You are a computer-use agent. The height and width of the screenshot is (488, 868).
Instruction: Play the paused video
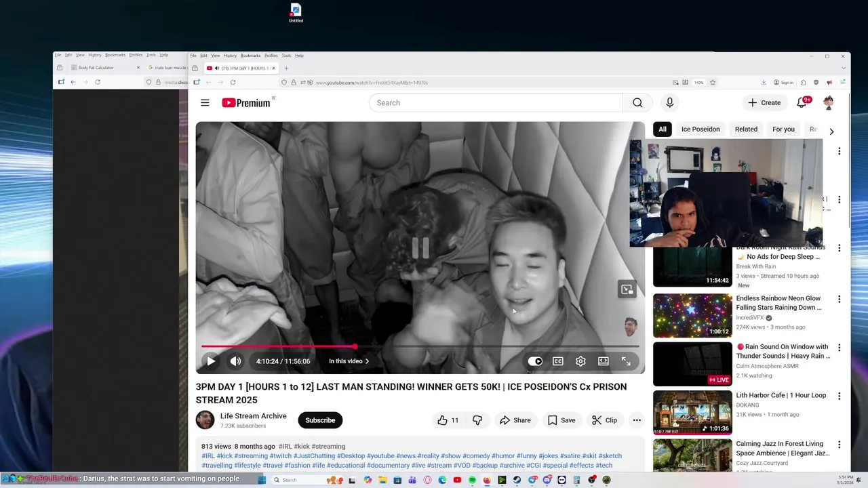click(211, 361)
